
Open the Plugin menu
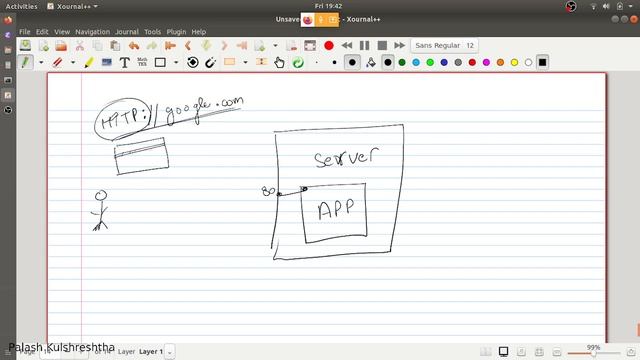coord(176,31)
